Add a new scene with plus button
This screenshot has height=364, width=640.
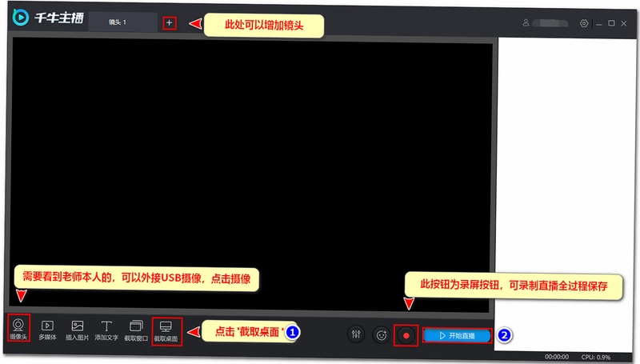tap(170, 23)
